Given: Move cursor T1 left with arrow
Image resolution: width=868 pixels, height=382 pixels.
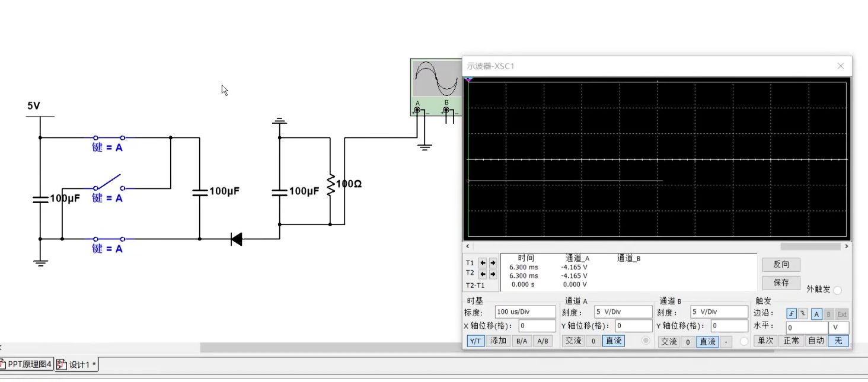Looking at the screenshot, I should pos(483,263).
